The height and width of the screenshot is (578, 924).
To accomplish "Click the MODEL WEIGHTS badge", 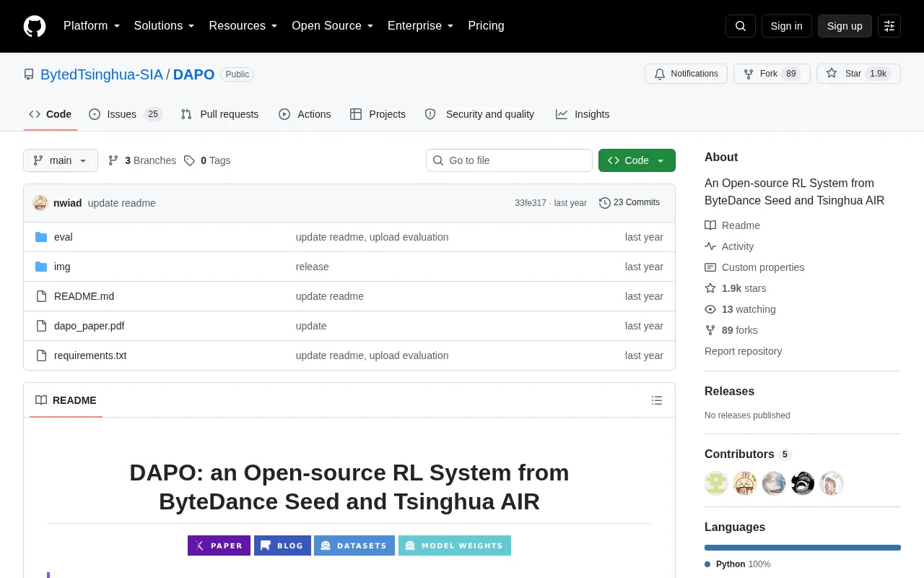I will click(455, 545).
